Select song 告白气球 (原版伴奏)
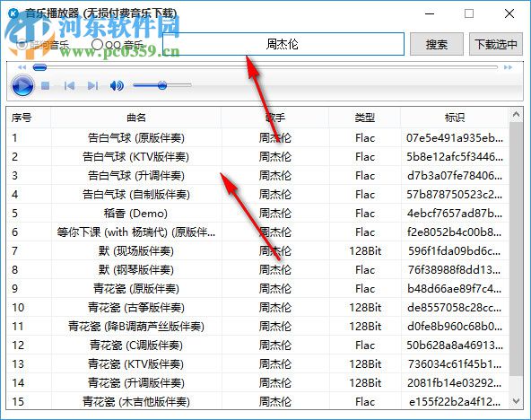The image size is (531, 420). 136,138
